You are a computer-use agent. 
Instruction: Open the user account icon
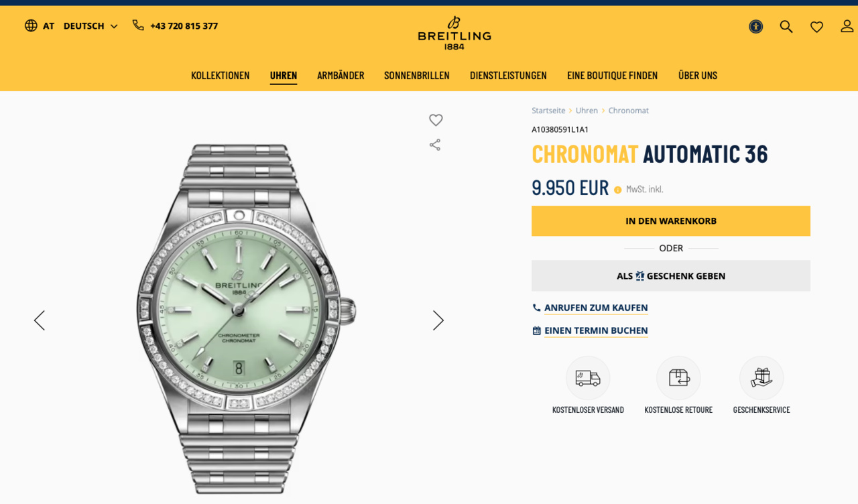847,26
